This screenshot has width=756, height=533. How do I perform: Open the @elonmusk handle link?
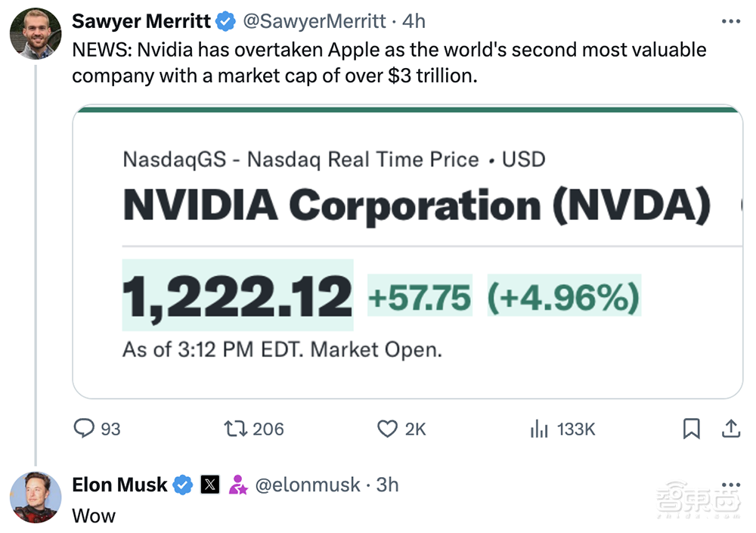308,485
